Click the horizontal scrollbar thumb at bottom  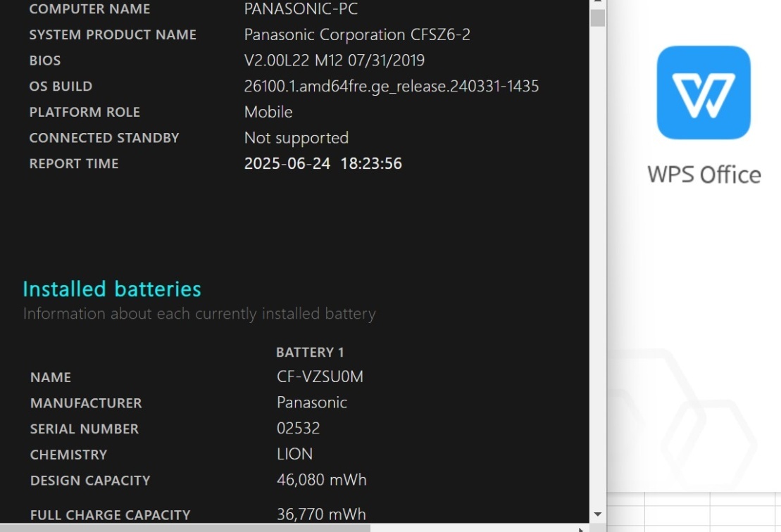pyautogui.click(x=185, y=528)
